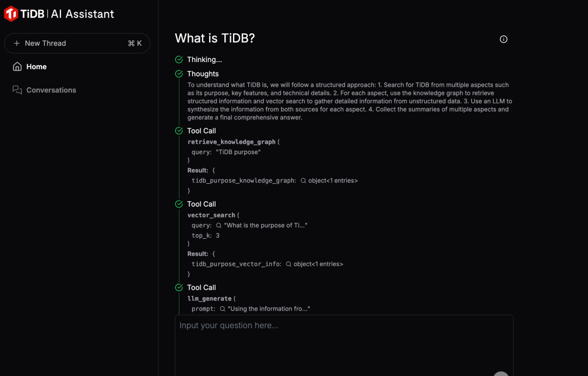Toggle the Thoughts step checkmark
Viewport: 588px width, 376px height.
(x=179, y=74)
